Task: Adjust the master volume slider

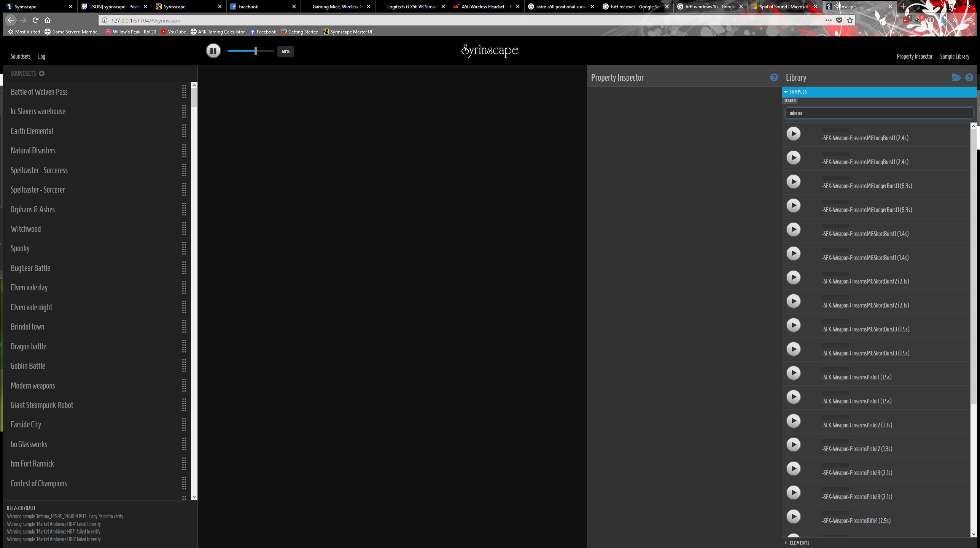Action: [256, 51]
